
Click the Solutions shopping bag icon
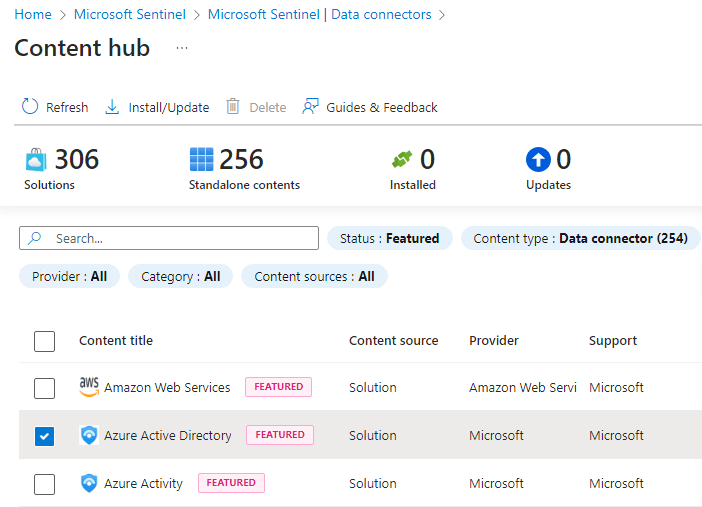click(36, 160)
